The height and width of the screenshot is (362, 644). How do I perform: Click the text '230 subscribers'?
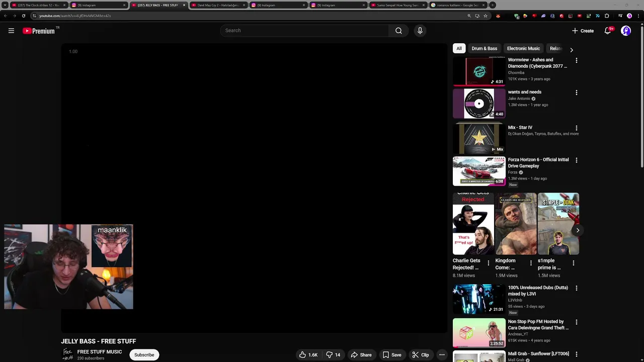click(91, 358)
